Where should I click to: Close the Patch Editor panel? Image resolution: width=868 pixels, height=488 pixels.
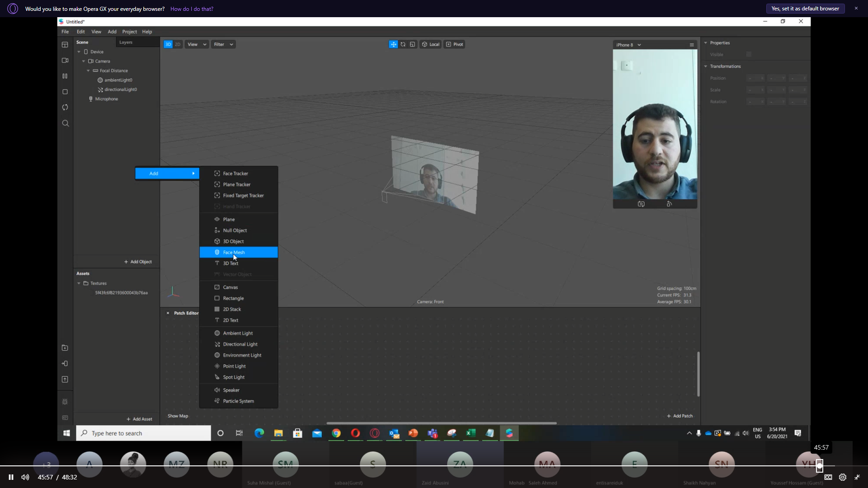coord(168,313)
